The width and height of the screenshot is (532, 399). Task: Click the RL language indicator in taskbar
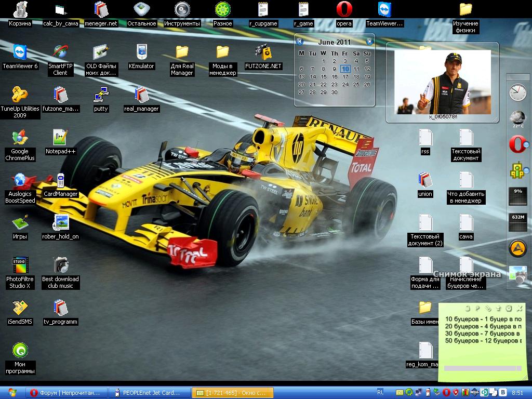click(381, 392)
